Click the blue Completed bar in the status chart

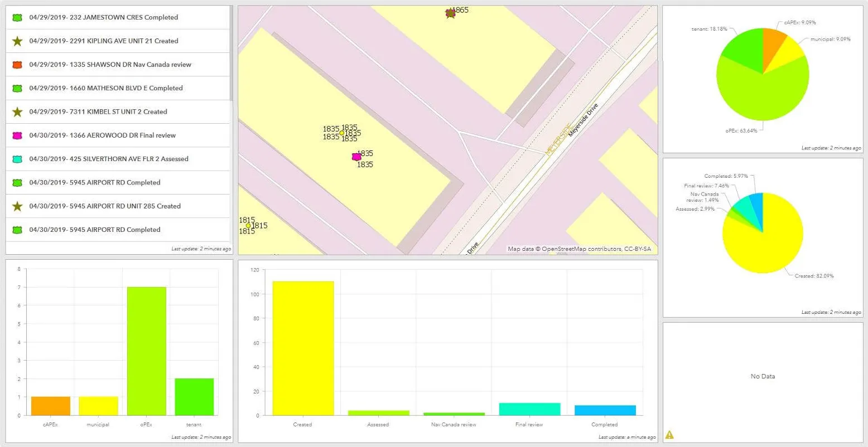point(605,410)
